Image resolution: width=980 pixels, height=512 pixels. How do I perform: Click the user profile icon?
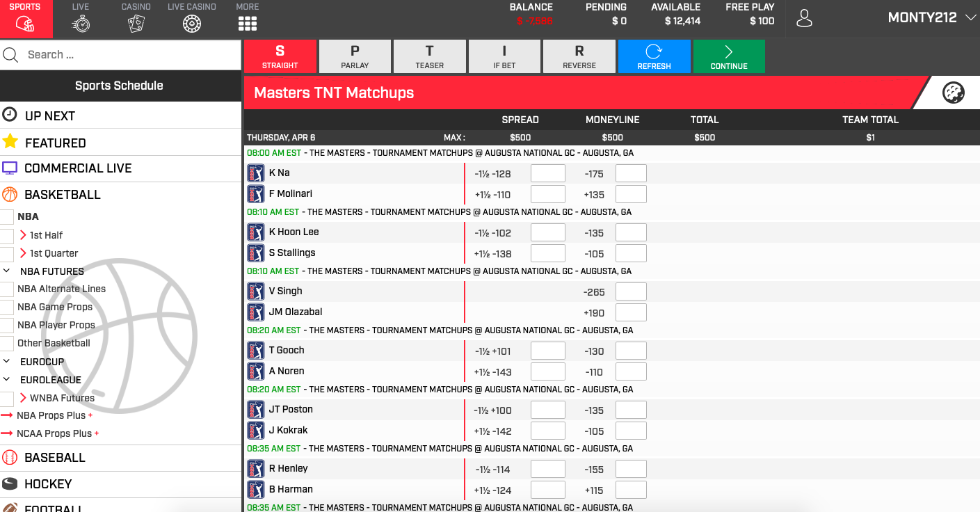coord(804,19)
